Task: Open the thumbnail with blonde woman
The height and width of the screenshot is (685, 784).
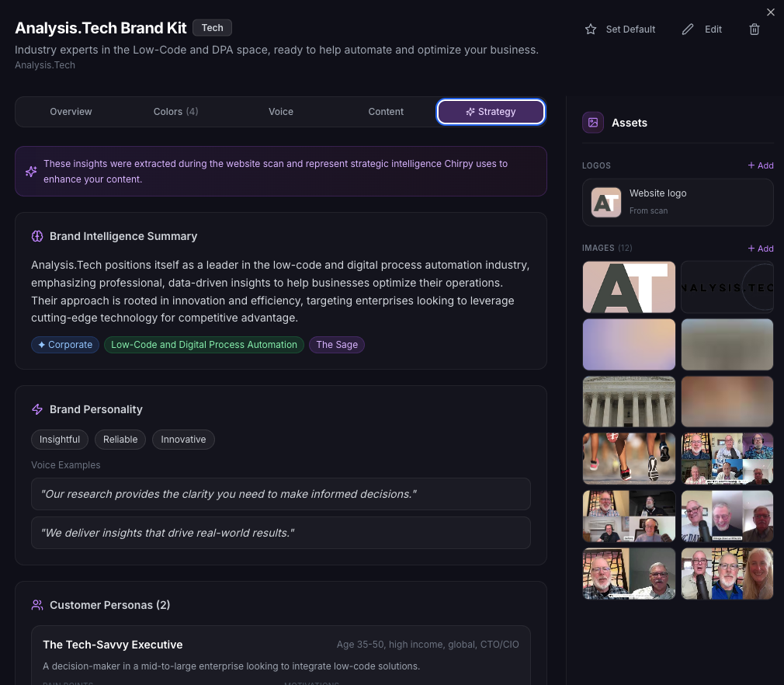Action: (727, 574)
